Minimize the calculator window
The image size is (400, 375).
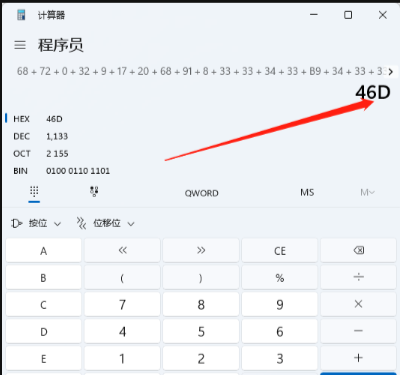314,15
